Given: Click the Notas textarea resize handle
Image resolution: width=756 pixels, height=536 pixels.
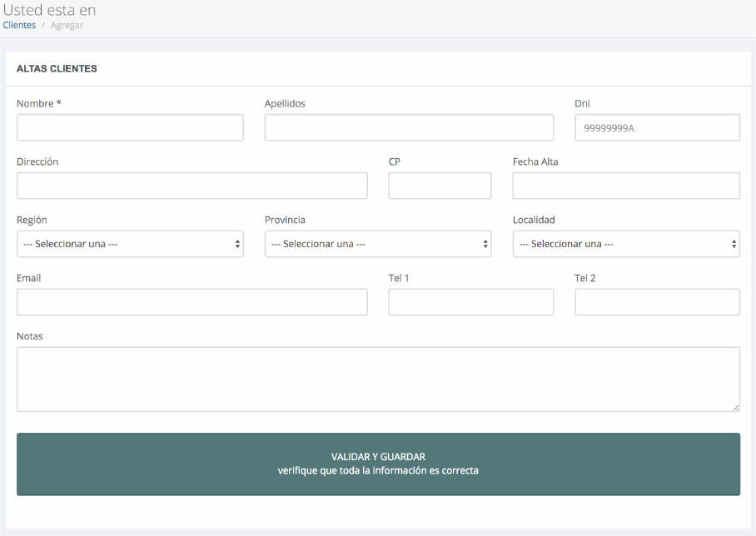Looking at the screenshot, I should click(735, 407).
